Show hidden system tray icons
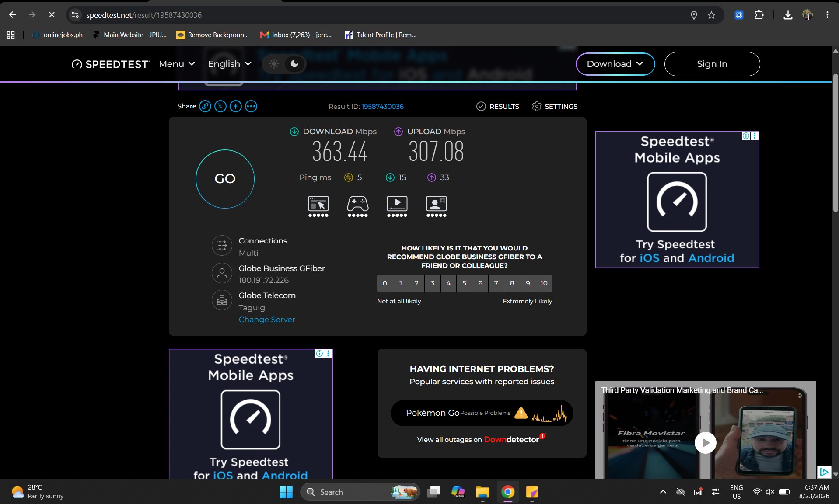The image size is (839, 504). [x=663, y=492]
